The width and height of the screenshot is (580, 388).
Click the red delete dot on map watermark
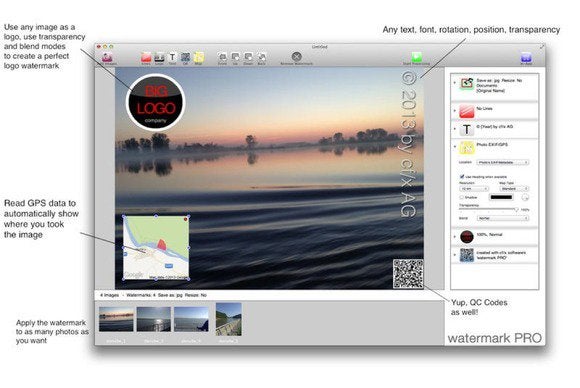[x=186, y=219]
